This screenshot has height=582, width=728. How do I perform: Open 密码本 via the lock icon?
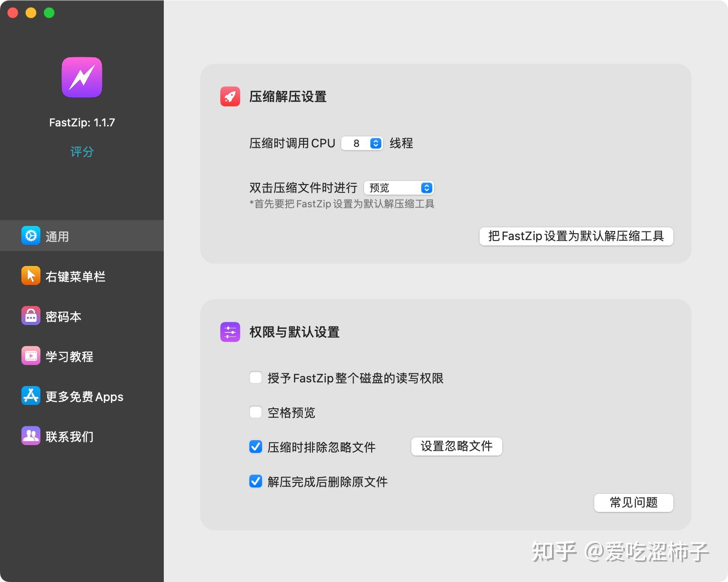[x=30, y=316]
